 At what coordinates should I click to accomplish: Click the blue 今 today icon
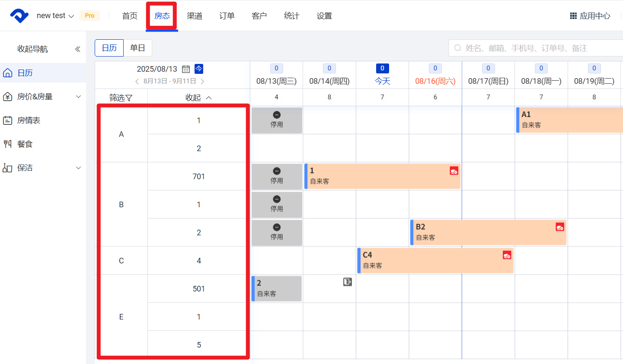pyautogui.click(x=199, y=69)
